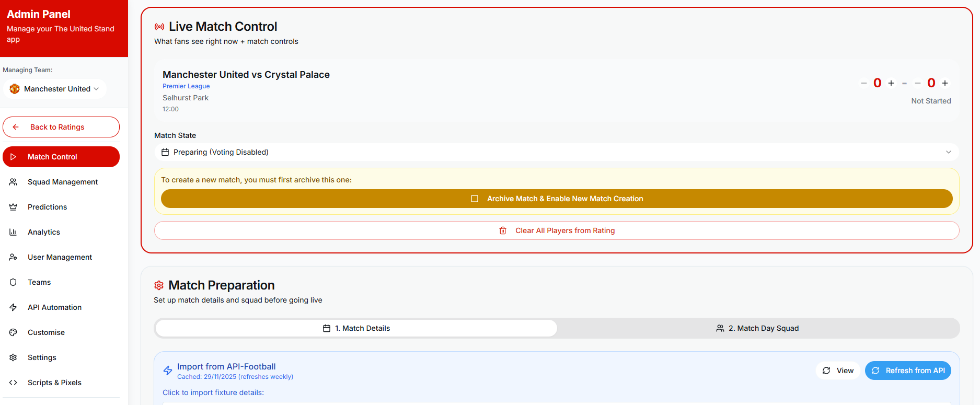Archive match and enable new match creation
This screenshot has height=405, width=980.
coord(557,199)
